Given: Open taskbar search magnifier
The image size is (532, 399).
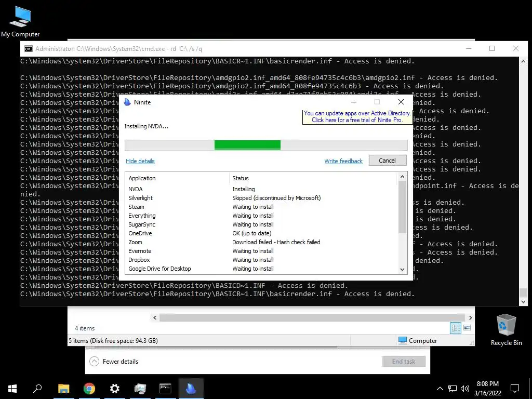Looking at the screenshot, I should click(37, 389).
